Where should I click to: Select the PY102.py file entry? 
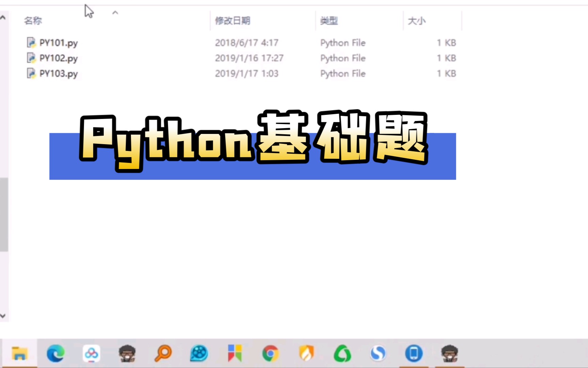(x=58, y=58)
